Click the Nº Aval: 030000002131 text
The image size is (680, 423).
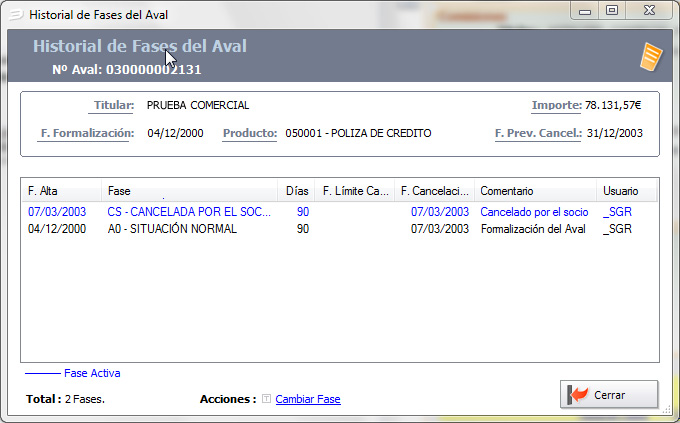click(127, 69)
